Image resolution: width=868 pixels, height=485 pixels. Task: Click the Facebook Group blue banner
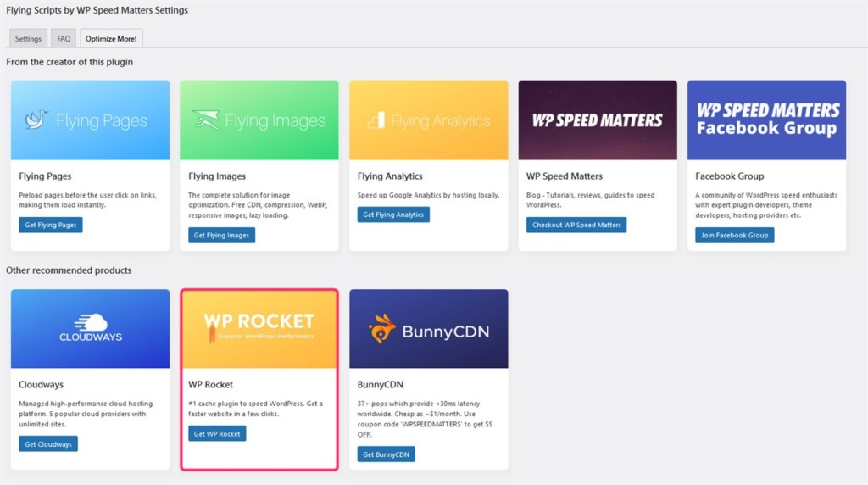click(766, 120)
